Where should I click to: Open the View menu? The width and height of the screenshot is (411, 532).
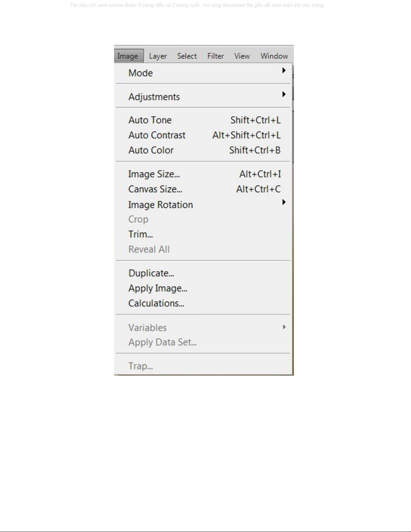pyautogui.click(x=242, y=56)
